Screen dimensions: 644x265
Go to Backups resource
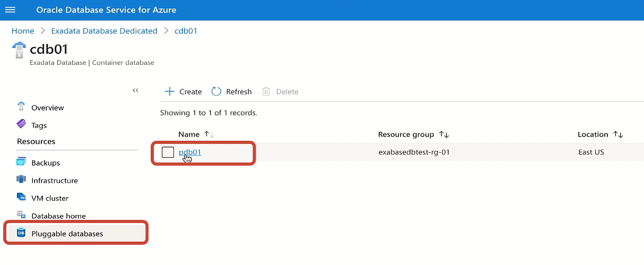pos(45,163)
